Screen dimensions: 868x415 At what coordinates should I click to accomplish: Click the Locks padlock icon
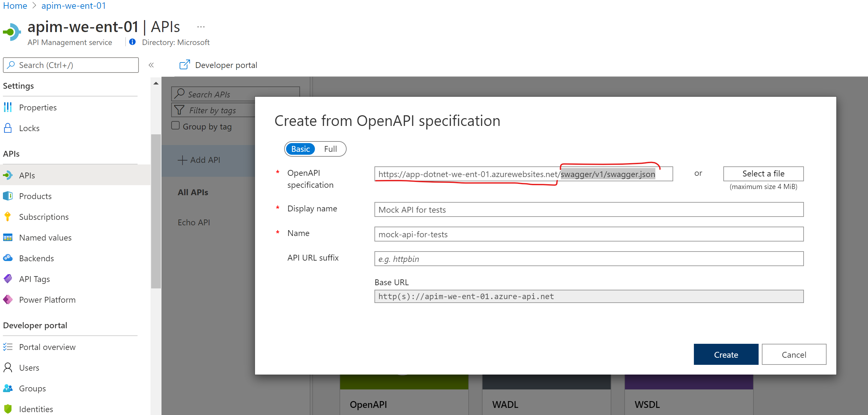[x=8, y=128]
